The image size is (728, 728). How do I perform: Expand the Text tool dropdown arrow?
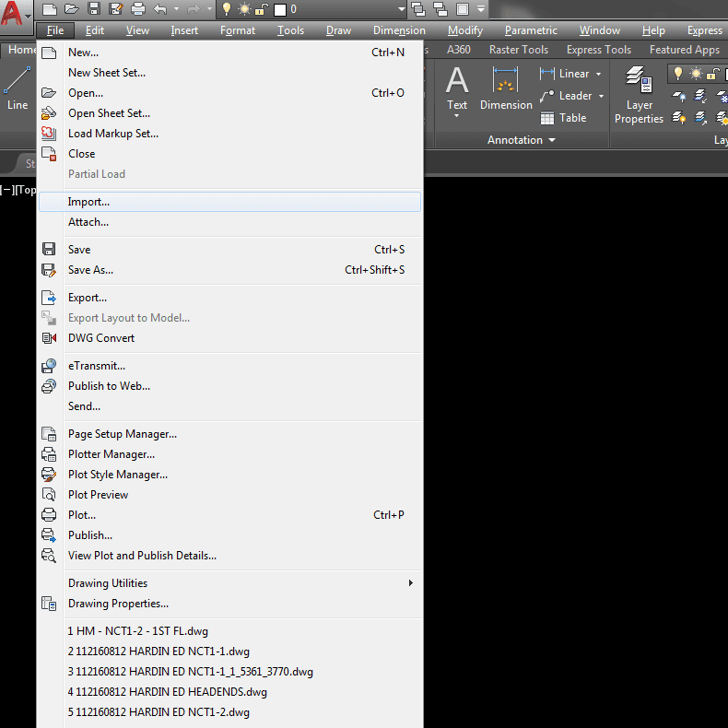457,115
